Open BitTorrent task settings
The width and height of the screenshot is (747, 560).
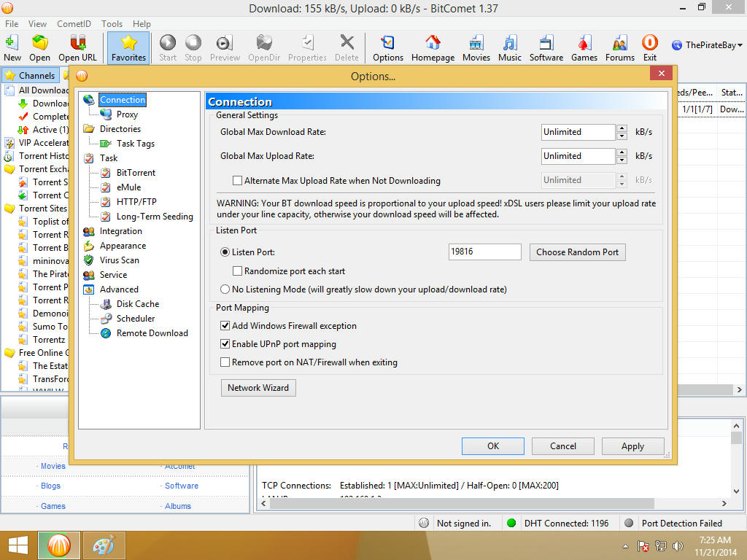pos(136,173)
